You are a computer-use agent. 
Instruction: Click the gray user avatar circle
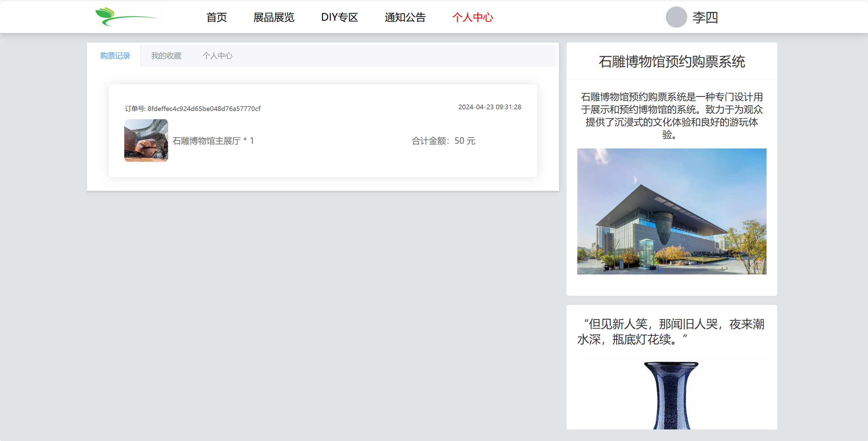tap(676, 17)
